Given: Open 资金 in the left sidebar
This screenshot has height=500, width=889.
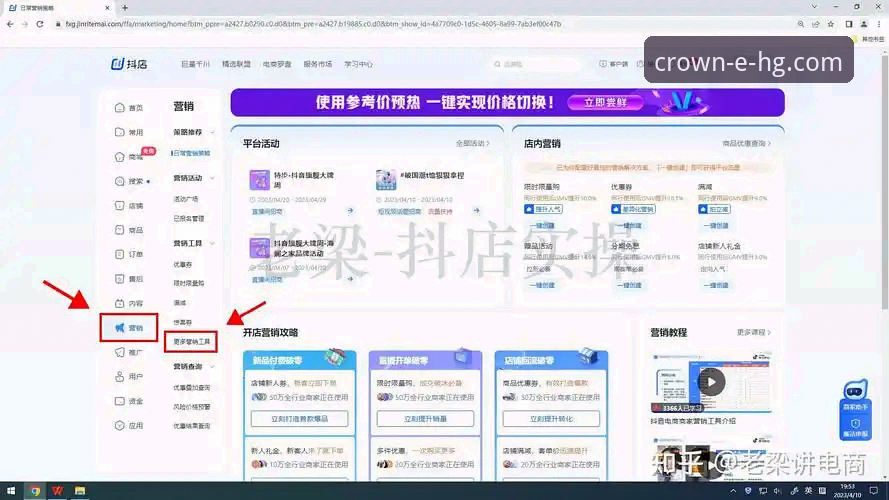Looking at the screenshot, I should pos(129,401).
